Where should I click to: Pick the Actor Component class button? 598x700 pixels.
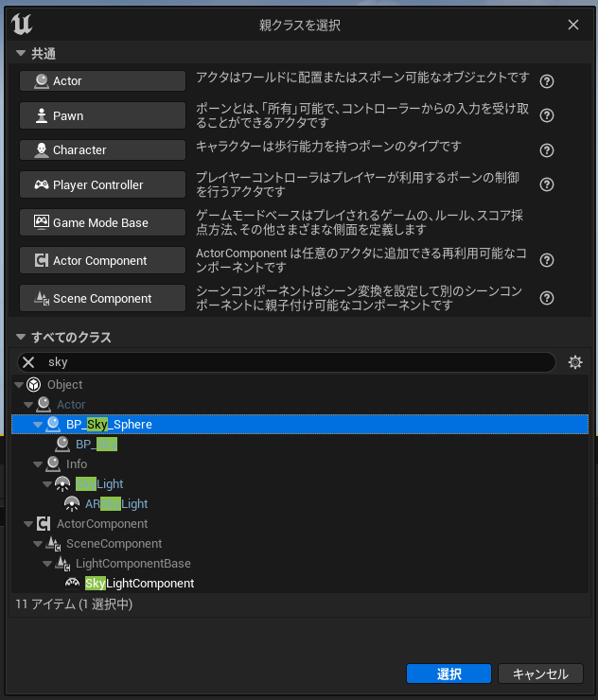tap(102, 260)
